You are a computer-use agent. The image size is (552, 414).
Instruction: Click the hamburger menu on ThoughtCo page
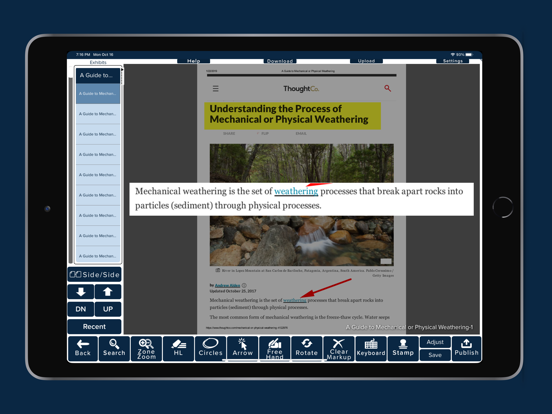[x=215, y=88]
